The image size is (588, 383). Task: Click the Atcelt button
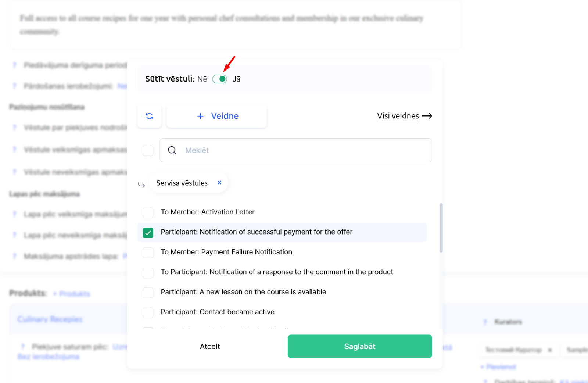[x=209, y=346]
